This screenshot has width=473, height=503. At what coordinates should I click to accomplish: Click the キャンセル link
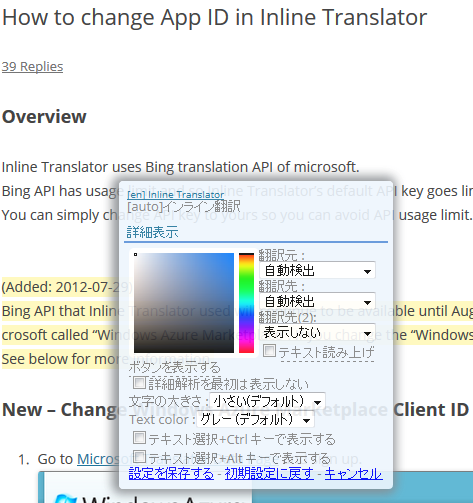click(x=353, y=473)
